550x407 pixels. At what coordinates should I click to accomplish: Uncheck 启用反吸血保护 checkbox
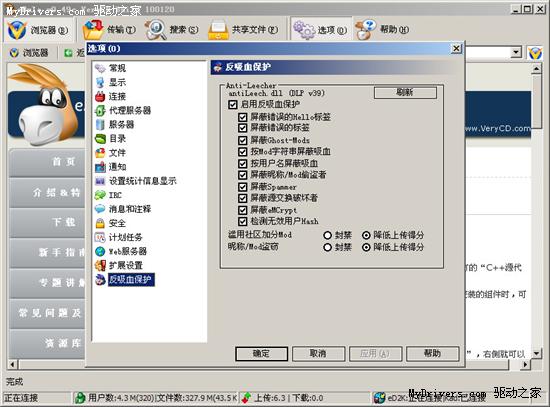233,104
